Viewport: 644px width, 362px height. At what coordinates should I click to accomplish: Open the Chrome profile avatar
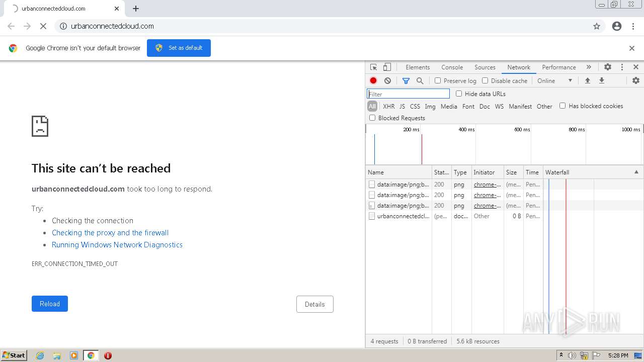[x=617, y=26]
